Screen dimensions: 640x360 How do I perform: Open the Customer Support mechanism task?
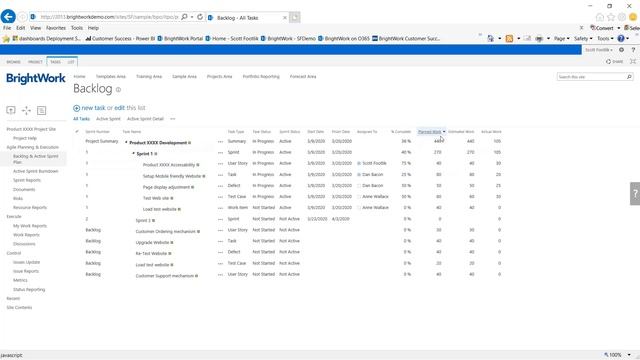tap(165, 276)
